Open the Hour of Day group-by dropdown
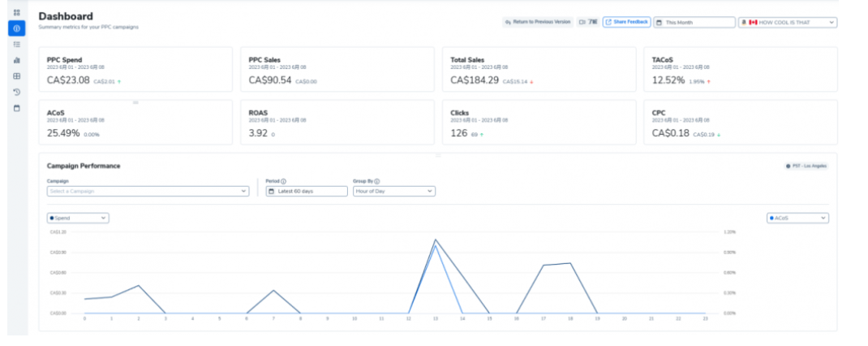The width and height of the screenshot is (868, 346). point(393,191)
